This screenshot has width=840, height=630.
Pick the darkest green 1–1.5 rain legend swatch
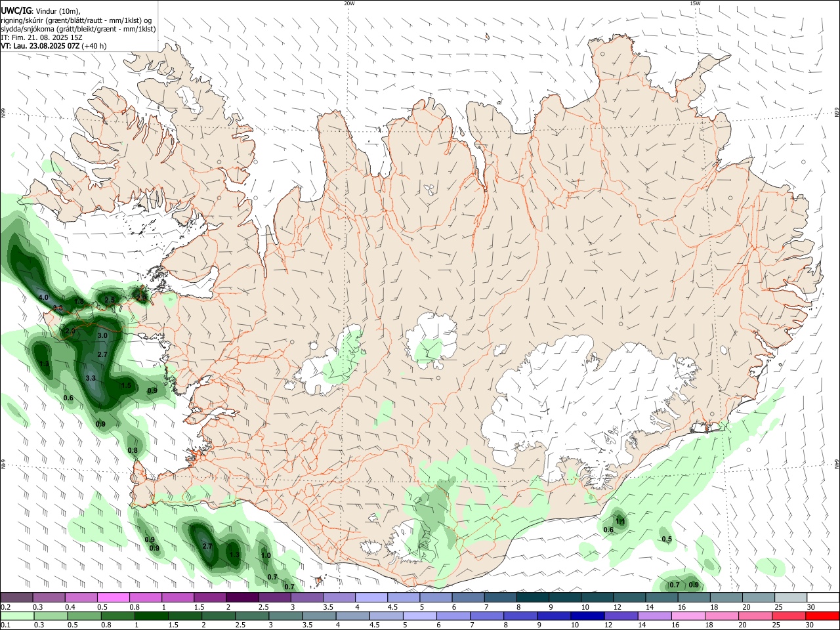[151, 616]
